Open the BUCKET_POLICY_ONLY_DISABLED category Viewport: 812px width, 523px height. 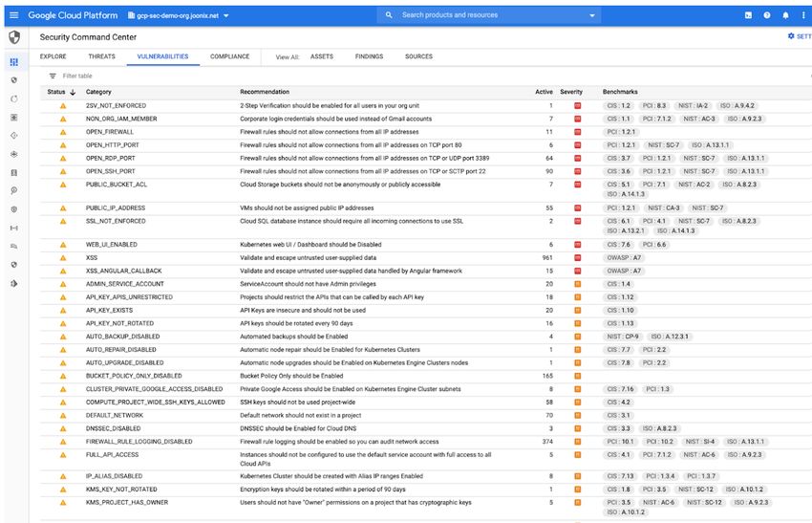tap(134, 376)
